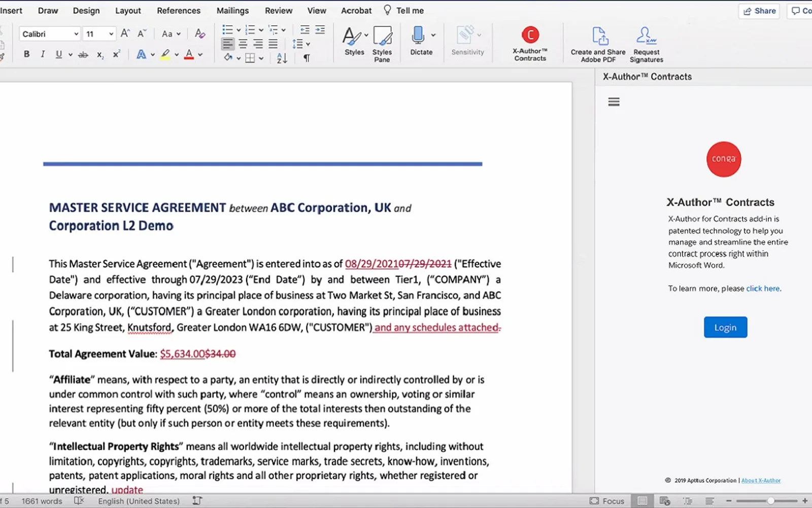Open Request Signatures tool
The image size is (812, 508).
646,45
